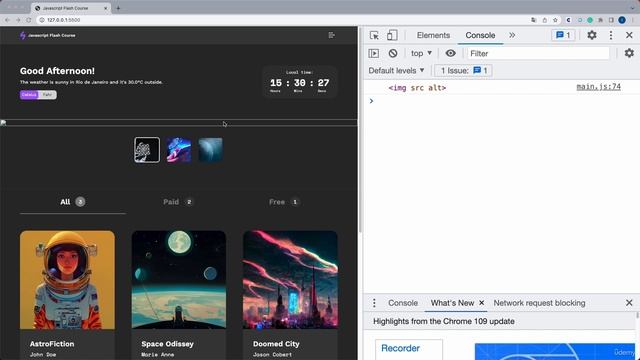The width and height of the screenshot is (640, 360).
Task: Click the Recorder link in What's New
Action: [400, 348]
